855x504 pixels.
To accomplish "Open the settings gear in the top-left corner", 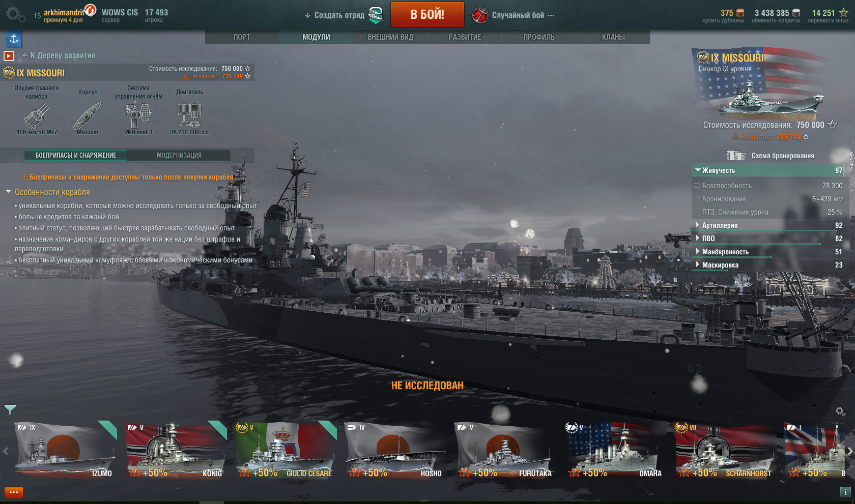I will click(x=15, y=14).
